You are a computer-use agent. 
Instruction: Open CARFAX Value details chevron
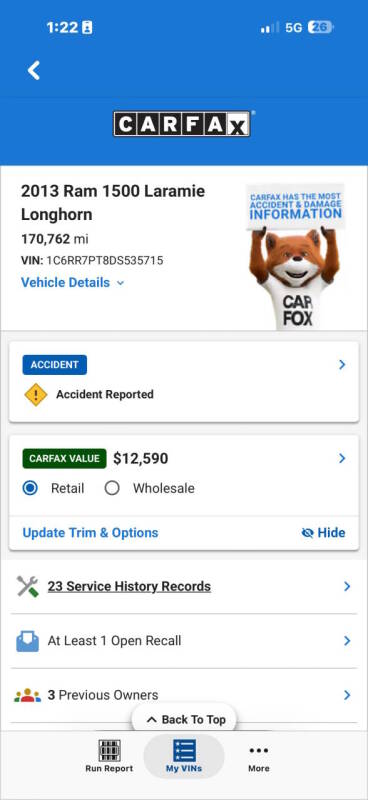coord(342,458)
